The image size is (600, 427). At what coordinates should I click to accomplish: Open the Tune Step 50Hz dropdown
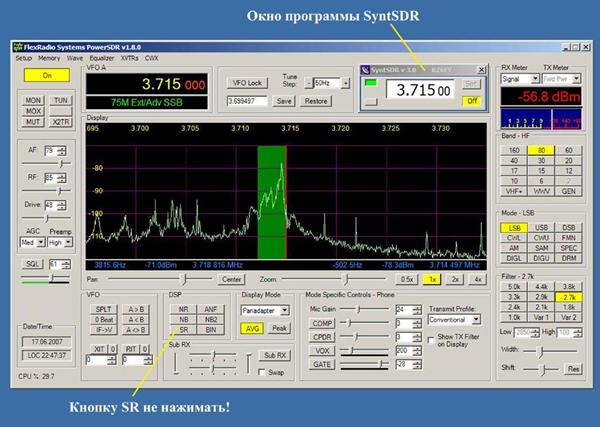point(327,83)
